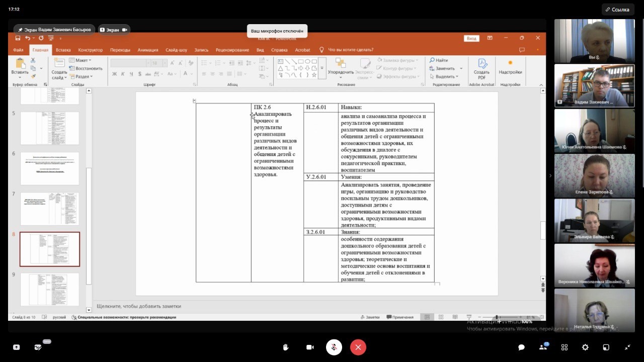Select slide 7 thumbnail
The width and height of the screenshot is (644, 362).
point(49,208)
